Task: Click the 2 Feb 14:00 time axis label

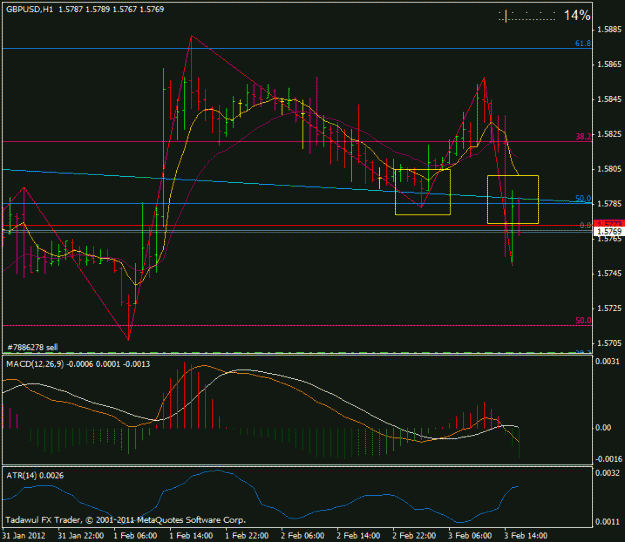Action: (x=358, y=536)
